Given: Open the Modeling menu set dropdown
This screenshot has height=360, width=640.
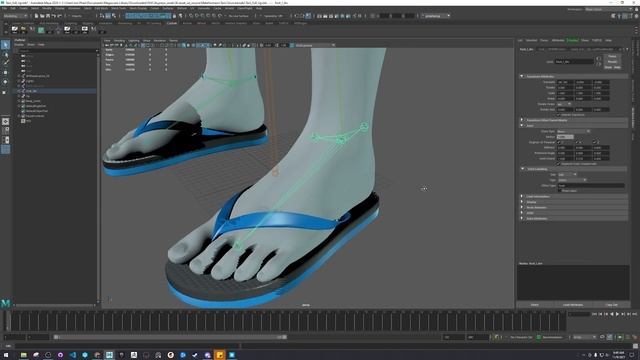Looking at the screenshot, I should [15, 16].
